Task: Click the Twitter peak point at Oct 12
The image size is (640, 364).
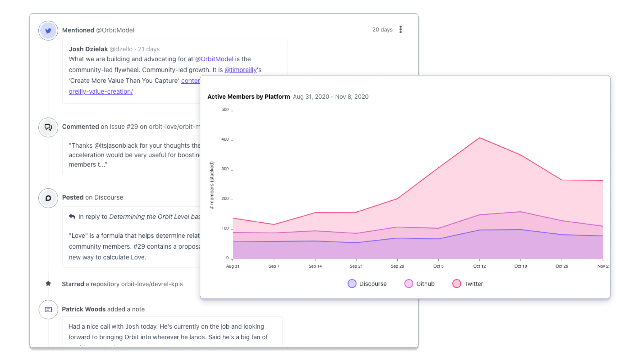Action: pos(479,138)
